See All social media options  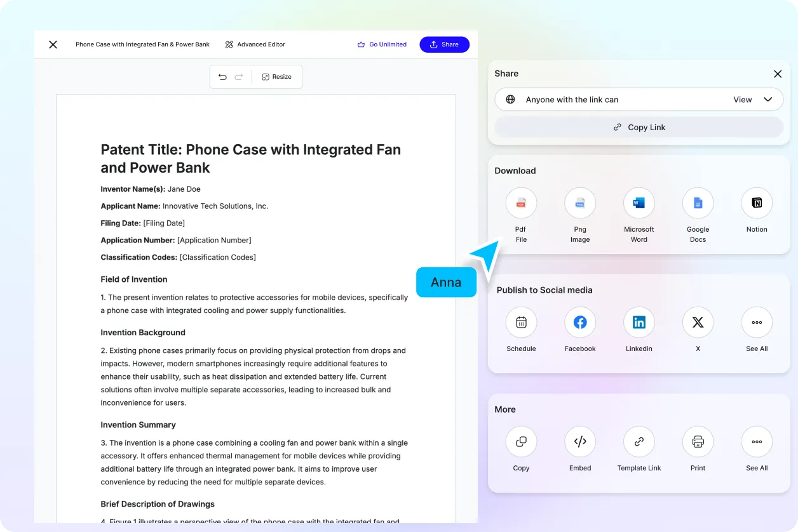pyautogui.click(x=757, y=323)
